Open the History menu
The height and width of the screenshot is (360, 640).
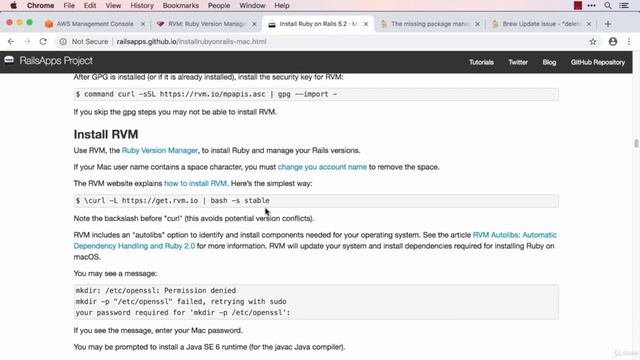pos(142,6)
